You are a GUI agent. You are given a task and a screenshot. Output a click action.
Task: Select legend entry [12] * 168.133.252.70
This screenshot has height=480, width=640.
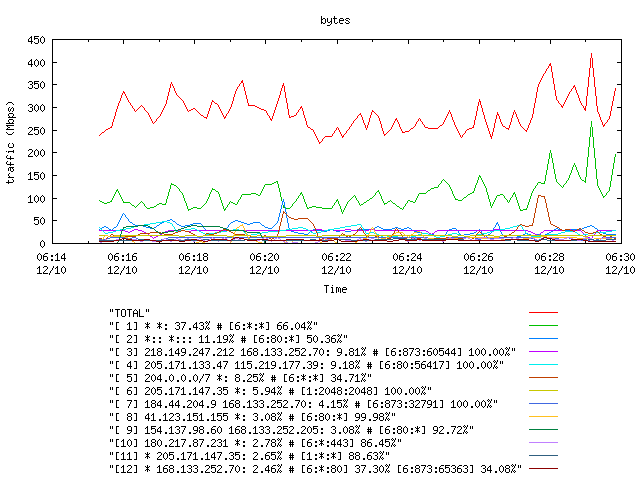(x=315, y=469)
